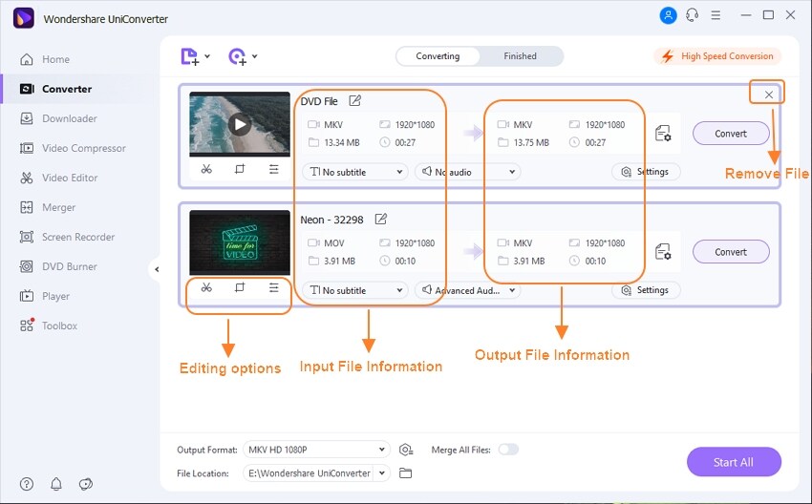Open Neon - 32298 subtitle dropdown
812x504 pixels.
pos(355,290)
